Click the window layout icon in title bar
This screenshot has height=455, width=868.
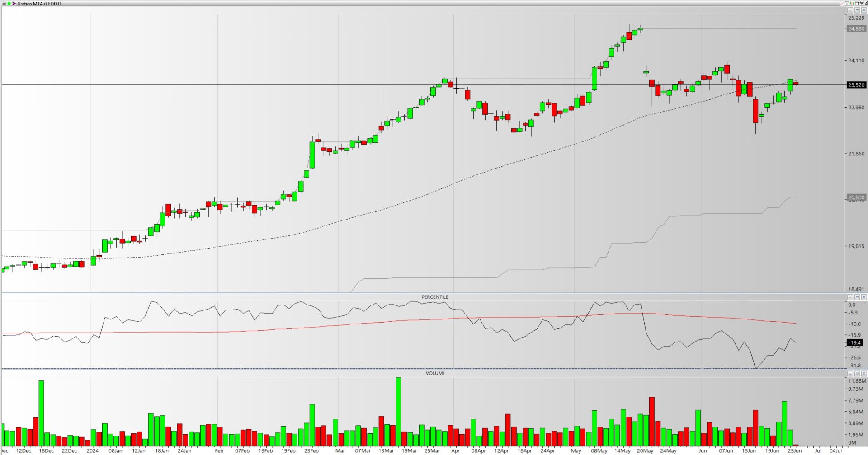pyautogui.click(x=857, y=3)
